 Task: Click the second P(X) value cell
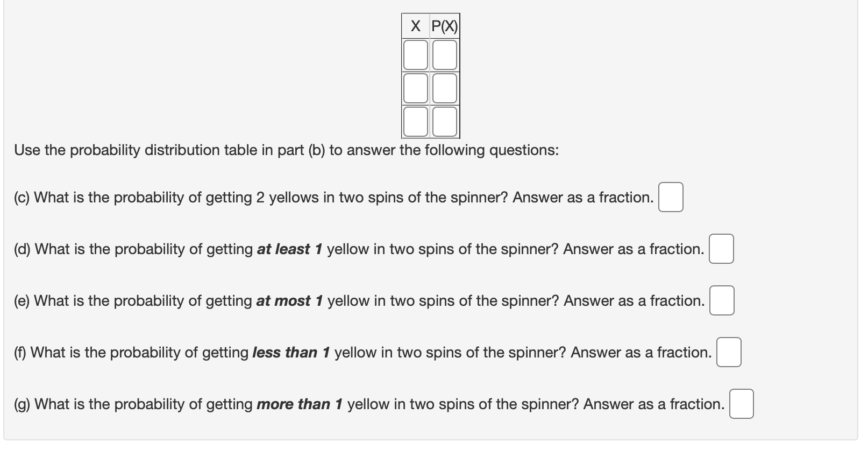point(444,87)
